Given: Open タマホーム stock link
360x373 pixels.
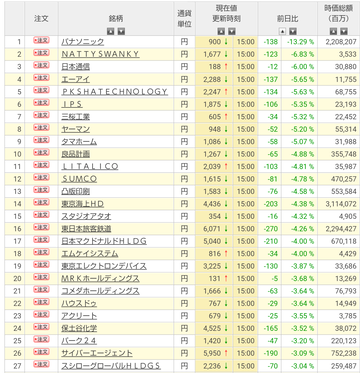Looking at the screenshot, I should 79,141.
